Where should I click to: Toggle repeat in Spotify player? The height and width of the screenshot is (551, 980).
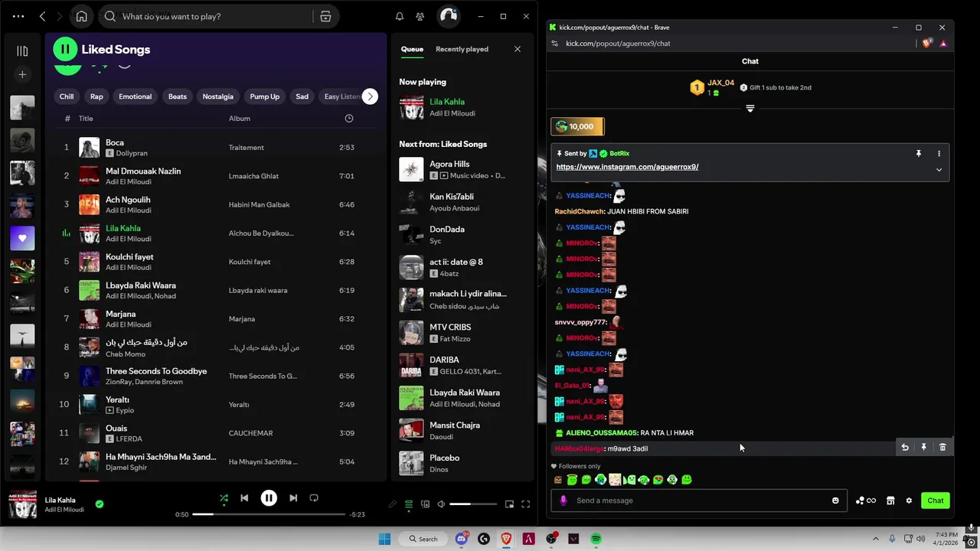click(314, 498)
